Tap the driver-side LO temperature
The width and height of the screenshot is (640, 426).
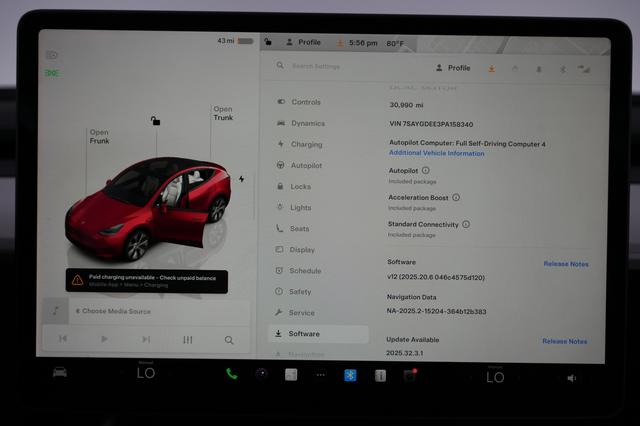click(146, 373)
